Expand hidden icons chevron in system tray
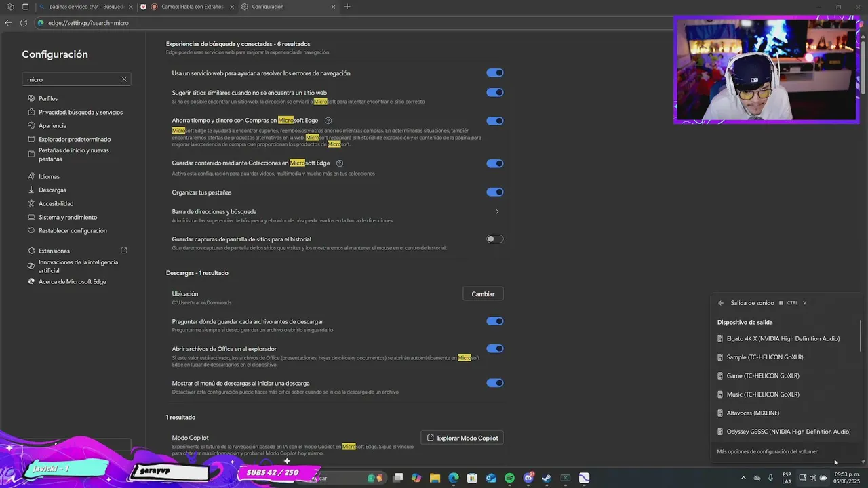Viewport: 868px width, 488px height. tap(743, 478)
